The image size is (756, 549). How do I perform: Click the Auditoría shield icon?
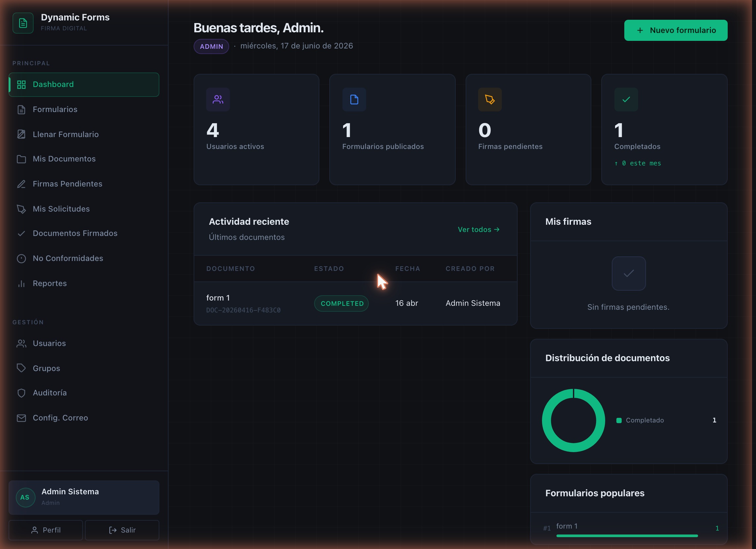tap(21, 393)
